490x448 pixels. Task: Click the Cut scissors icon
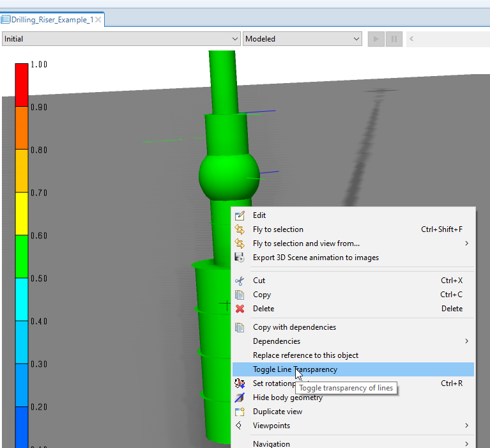[240, 281]
